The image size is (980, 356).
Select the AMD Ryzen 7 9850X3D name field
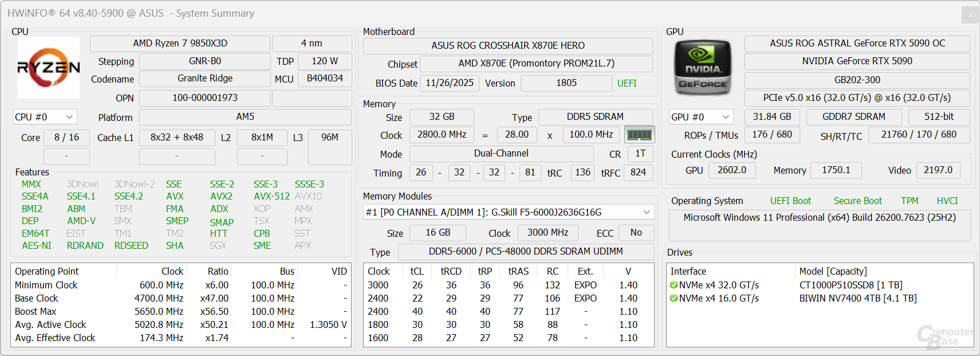tap(180, 44)
